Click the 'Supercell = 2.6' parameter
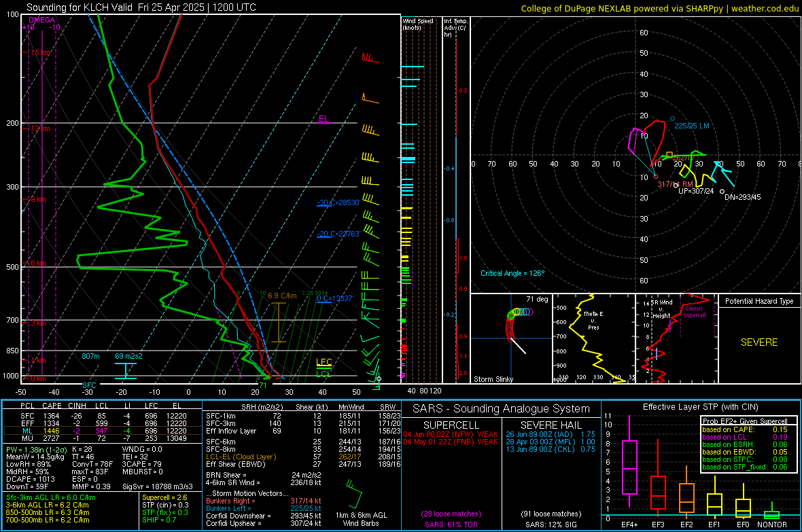This screenshot has height=532, width=802. tap(164, 497)
